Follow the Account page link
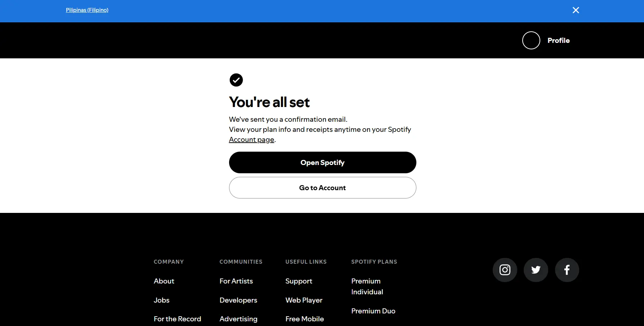This screenshot has width=644, height=326. (x=252, y=139)
